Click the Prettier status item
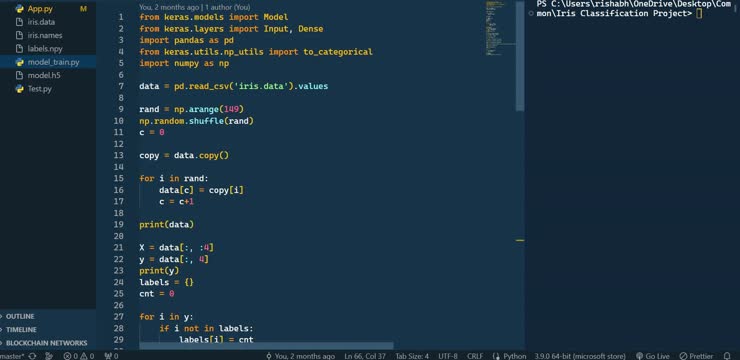The height and width of the screenshot is (360, 740). click(696, 356)
